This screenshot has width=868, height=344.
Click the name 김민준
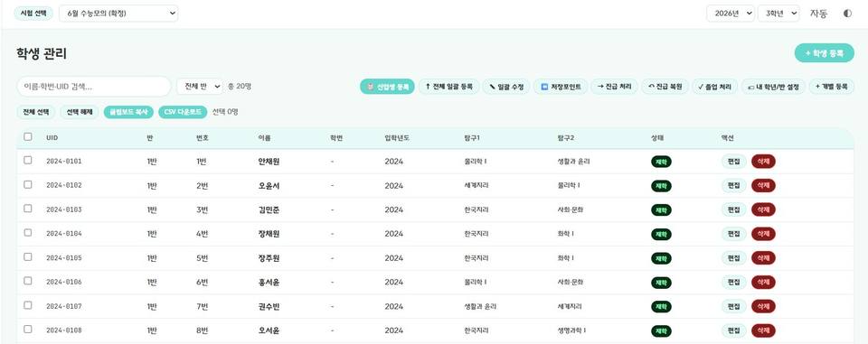pos(269,209)
